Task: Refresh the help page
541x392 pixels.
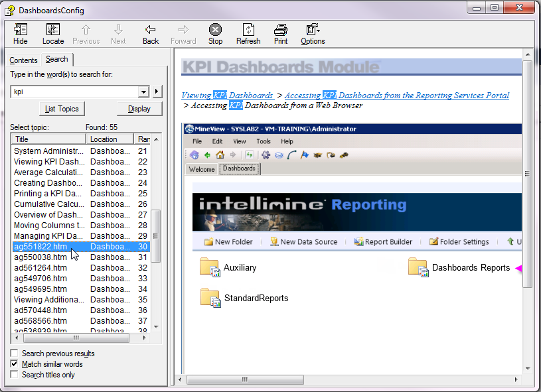Action: point(248,34)
